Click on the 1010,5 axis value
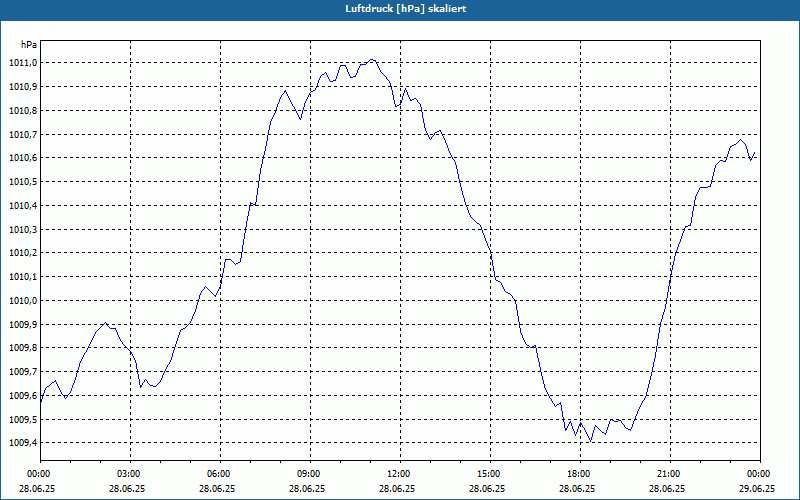 point(23,182)
